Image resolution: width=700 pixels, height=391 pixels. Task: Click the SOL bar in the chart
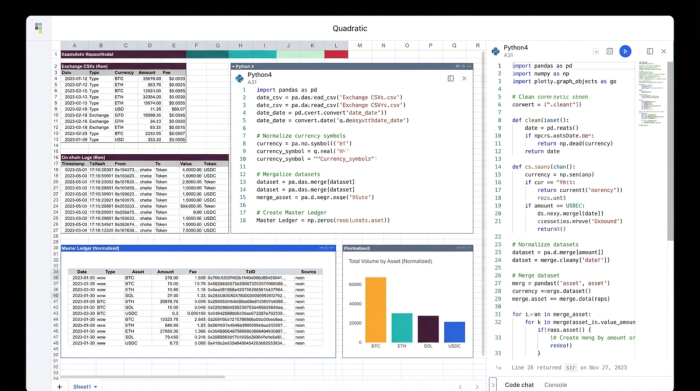[428, 329]
